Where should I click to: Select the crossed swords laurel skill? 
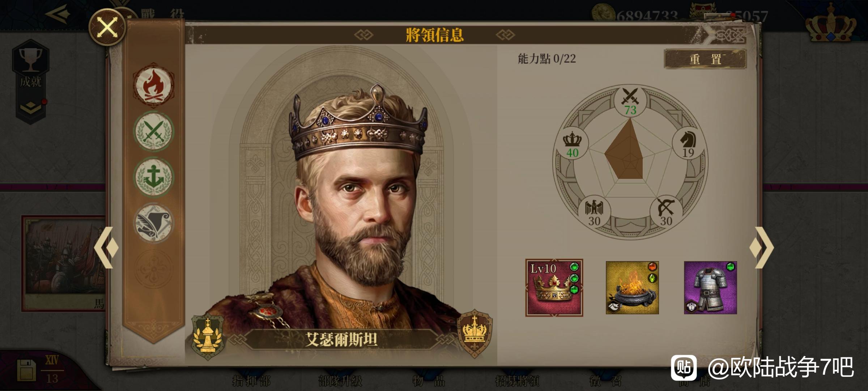154,131
